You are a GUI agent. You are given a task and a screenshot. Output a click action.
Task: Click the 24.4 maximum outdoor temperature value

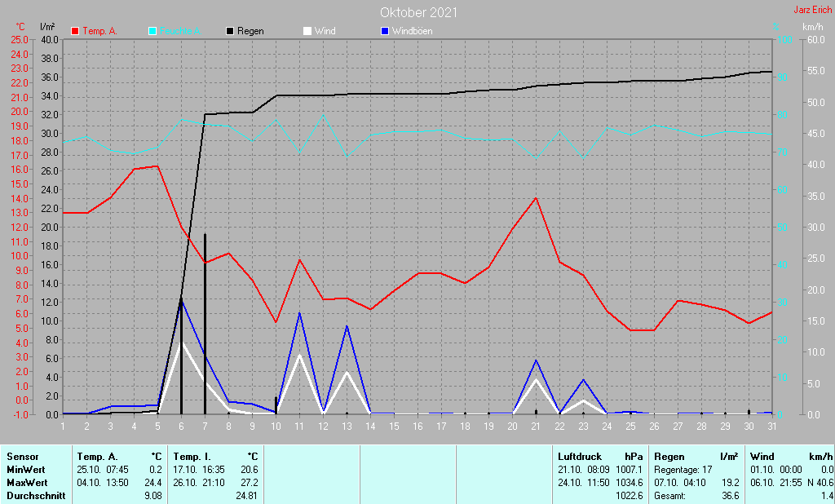point(153,483)
